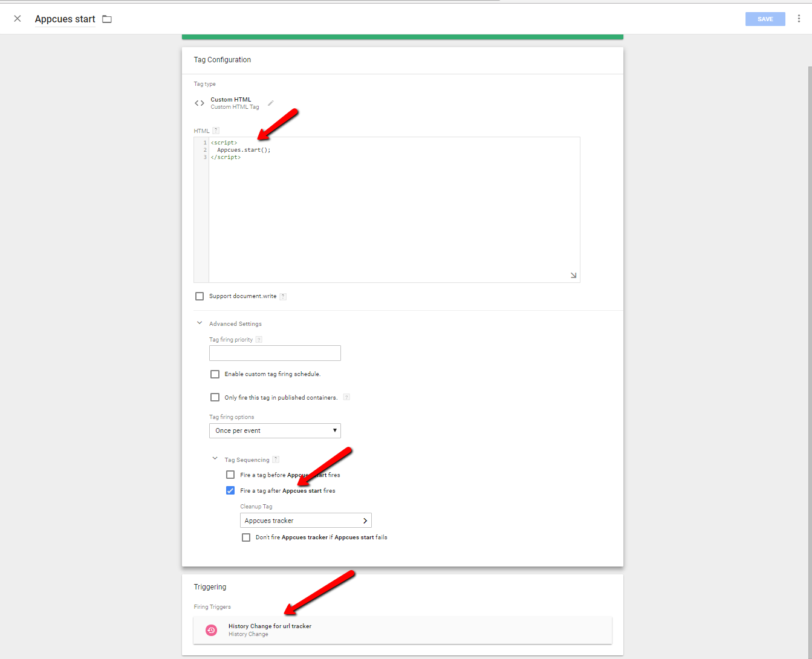This screenshot has width=812, height=659.
Task: Enable Support document.write checkbox
Action: [x=200, y=296]
